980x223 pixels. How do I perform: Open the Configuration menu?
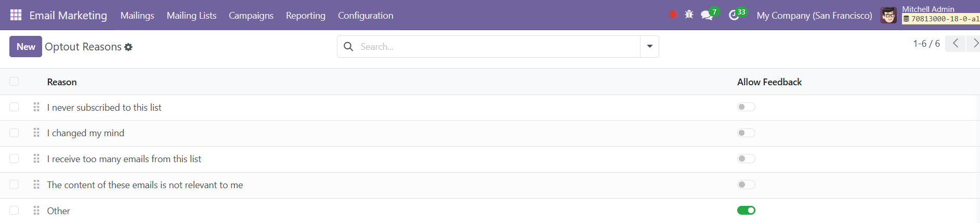pyautogui.click(x=365, y=16)
